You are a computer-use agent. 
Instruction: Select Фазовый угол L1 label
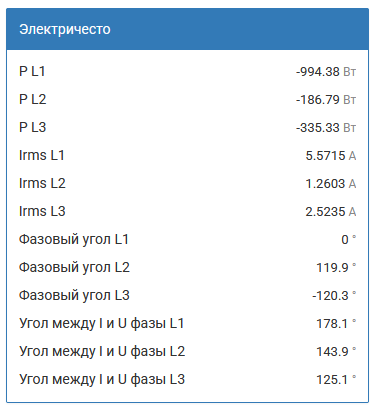pos(74,240)
